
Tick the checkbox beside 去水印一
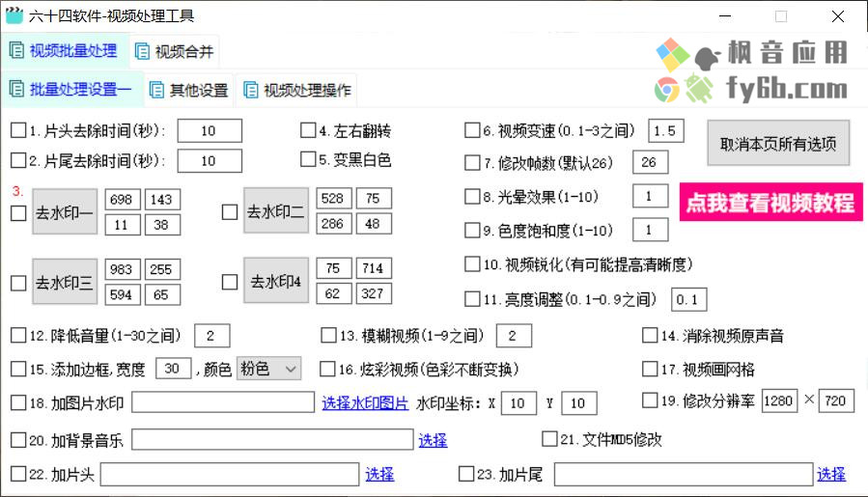click(x=18, y=213)
